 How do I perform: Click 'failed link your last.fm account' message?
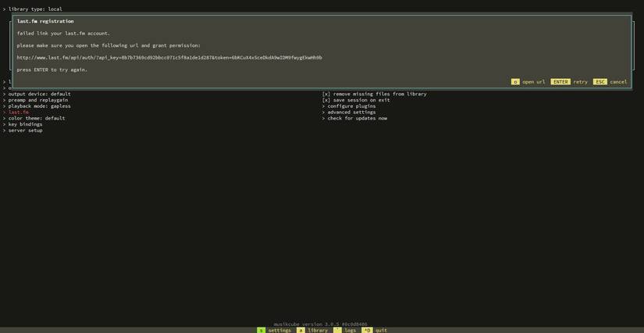(63, 34)
